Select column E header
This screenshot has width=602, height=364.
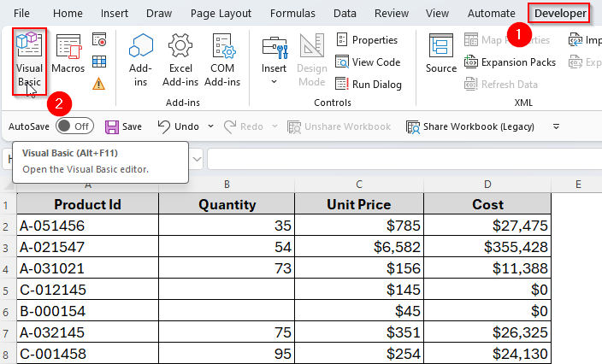578,185
